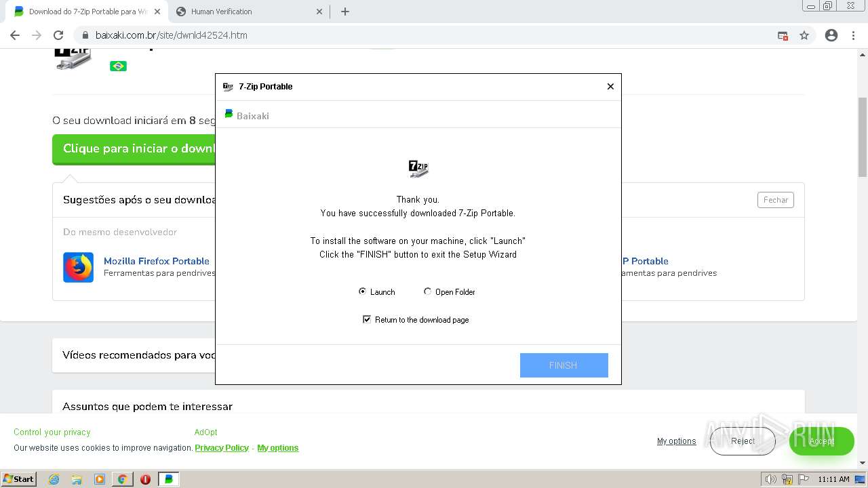Click the Opera taskbar icon
This screenshot has width=868, height=488.
145,479
